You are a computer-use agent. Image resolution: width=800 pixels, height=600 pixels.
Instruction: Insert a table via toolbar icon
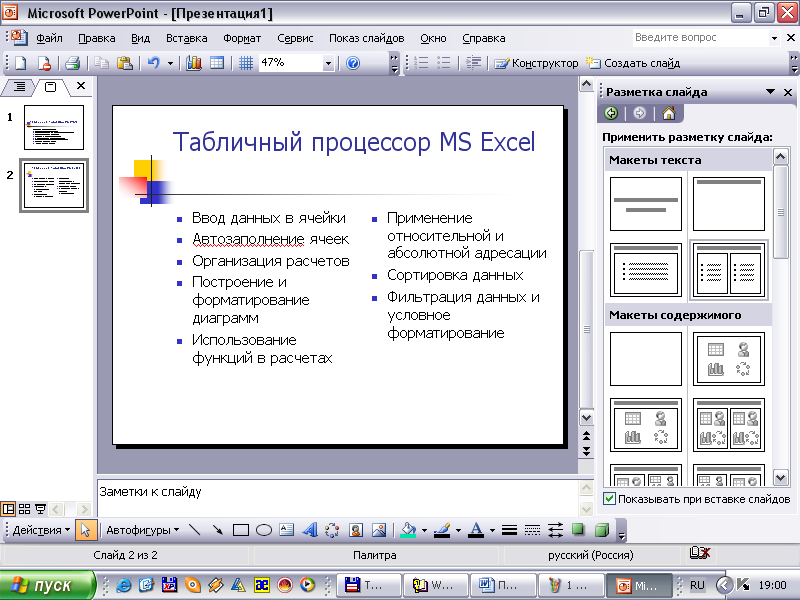pyautogui.click(x=217, y=63)
